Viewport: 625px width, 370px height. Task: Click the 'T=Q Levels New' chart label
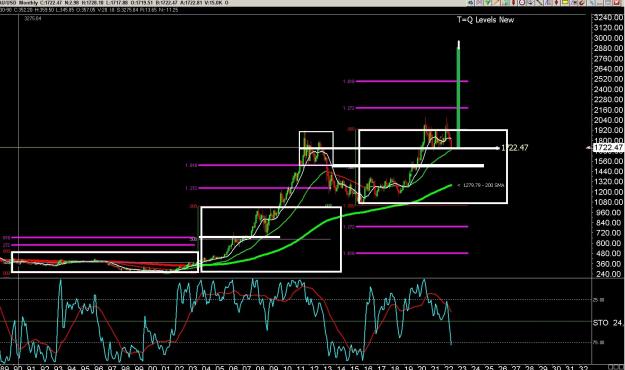pos(485,20)
